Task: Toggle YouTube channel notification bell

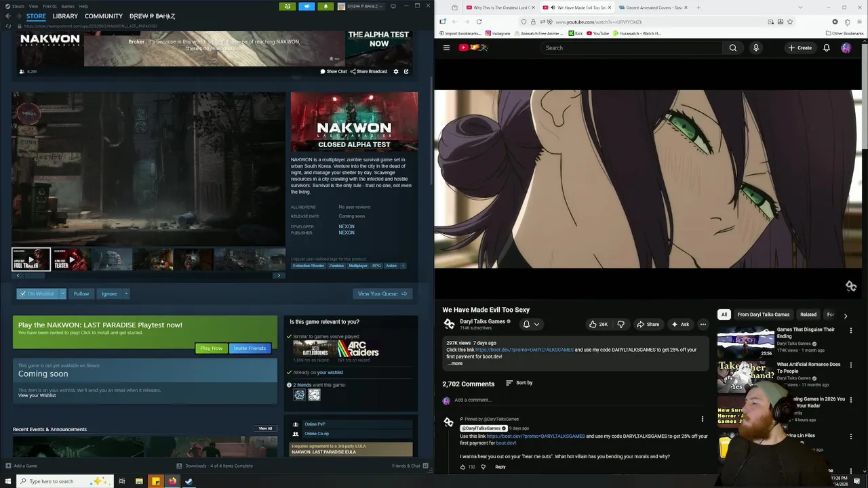Action: pyautogui.click(x=531, y=324)
